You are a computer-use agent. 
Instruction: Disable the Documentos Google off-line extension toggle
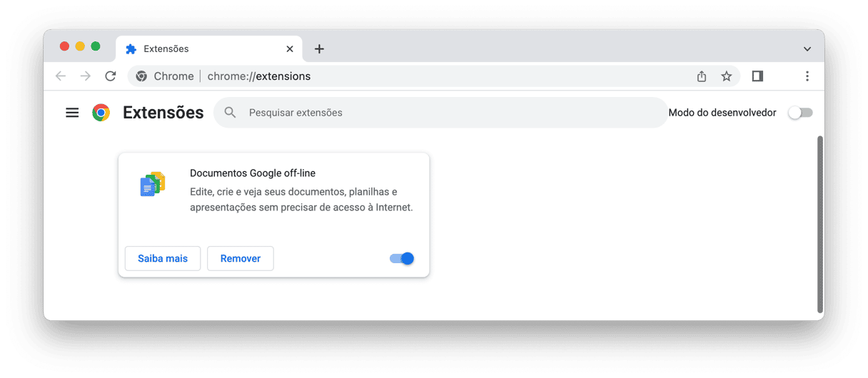[402, 258]
